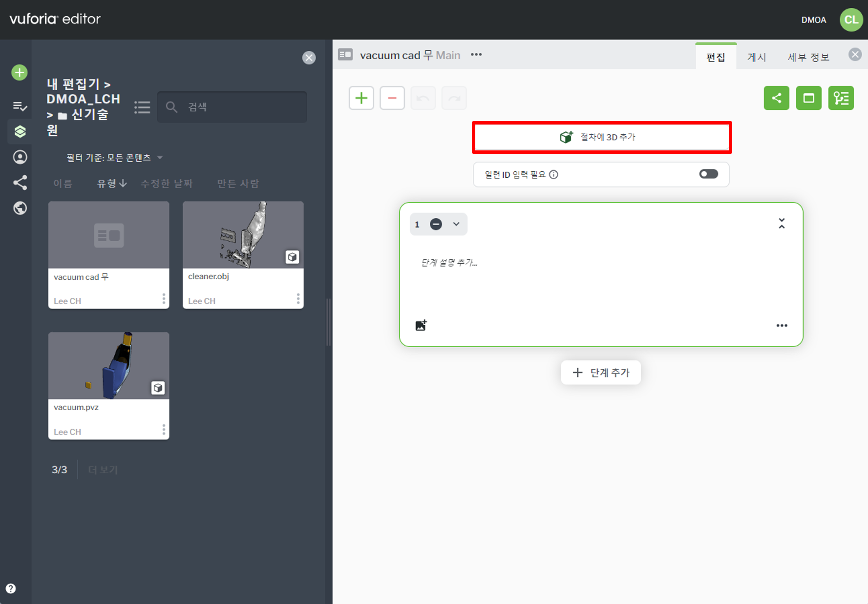
Task: Click 절차에 3D 추가 button
Action: tap(601, 137)
